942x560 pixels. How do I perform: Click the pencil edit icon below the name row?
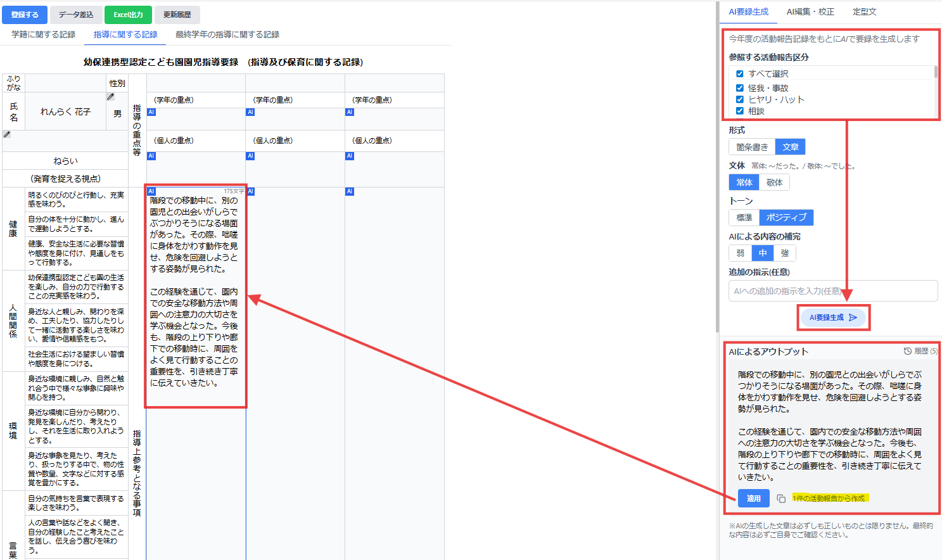[x=6, y=134]
